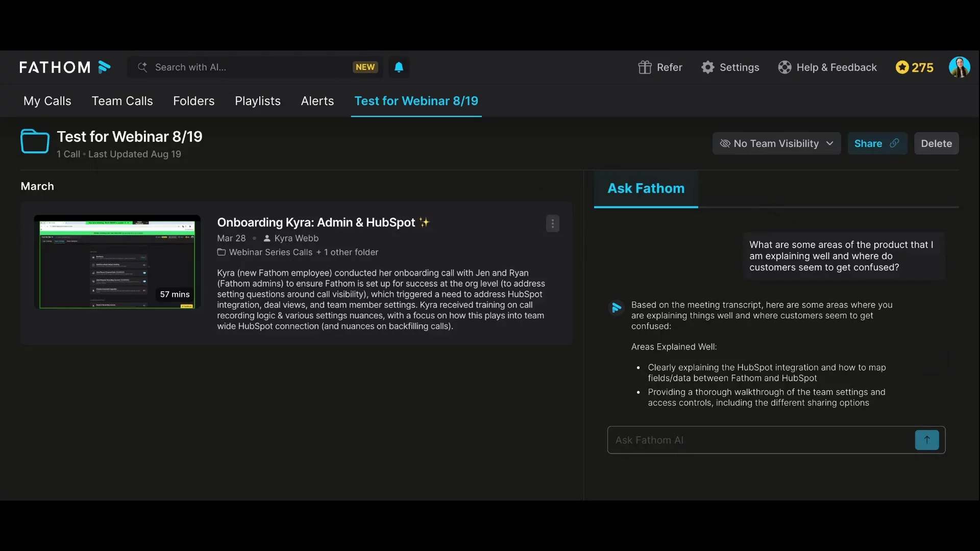Click the Kyra Webb name
The height and width of the screenshot is (551, 980).
(296, 238)
